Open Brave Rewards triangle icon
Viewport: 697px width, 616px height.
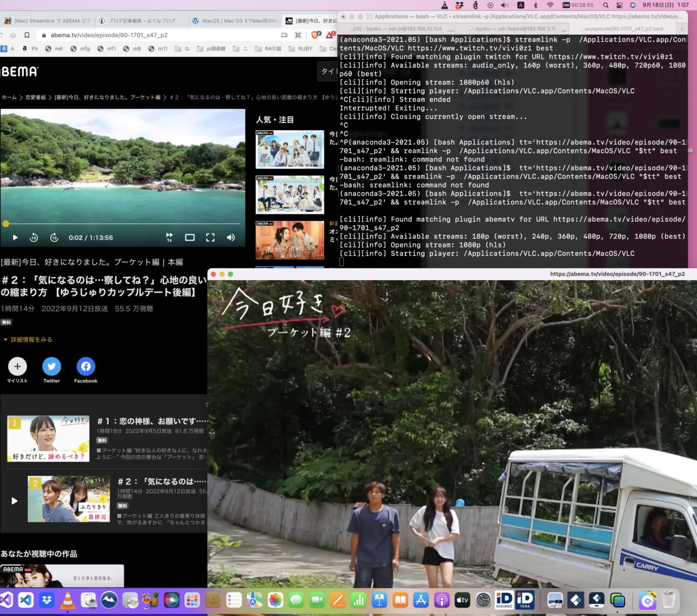point(330,35)
